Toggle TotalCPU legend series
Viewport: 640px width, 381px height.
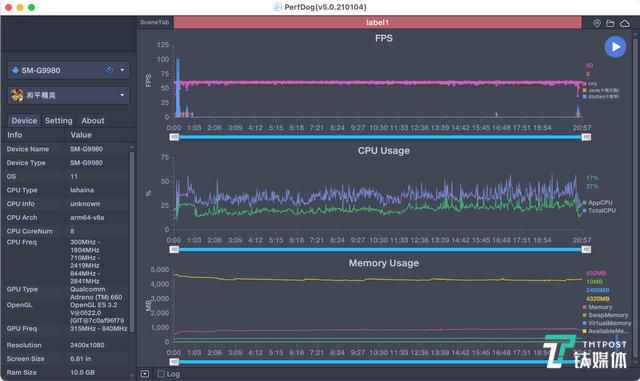(x=599, y=211)
